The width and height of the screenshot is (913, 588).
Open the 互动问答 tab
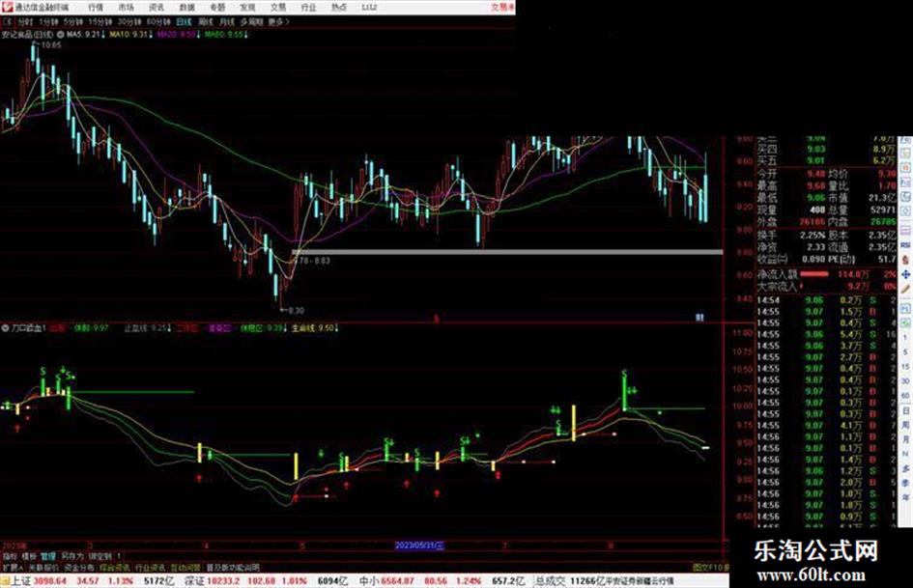tap(185, 567)
